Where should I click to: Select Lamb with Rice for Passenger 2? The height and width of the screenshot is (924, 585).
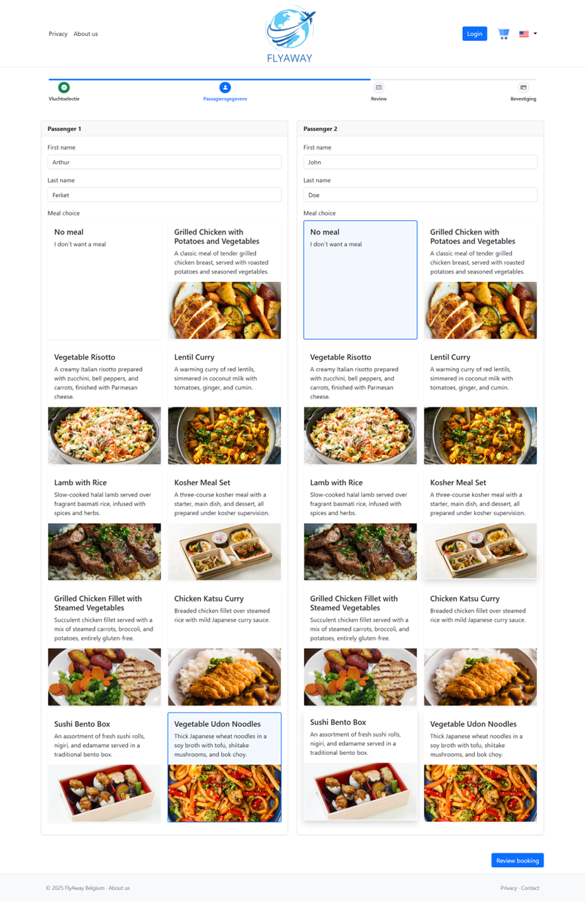(360, 526)
